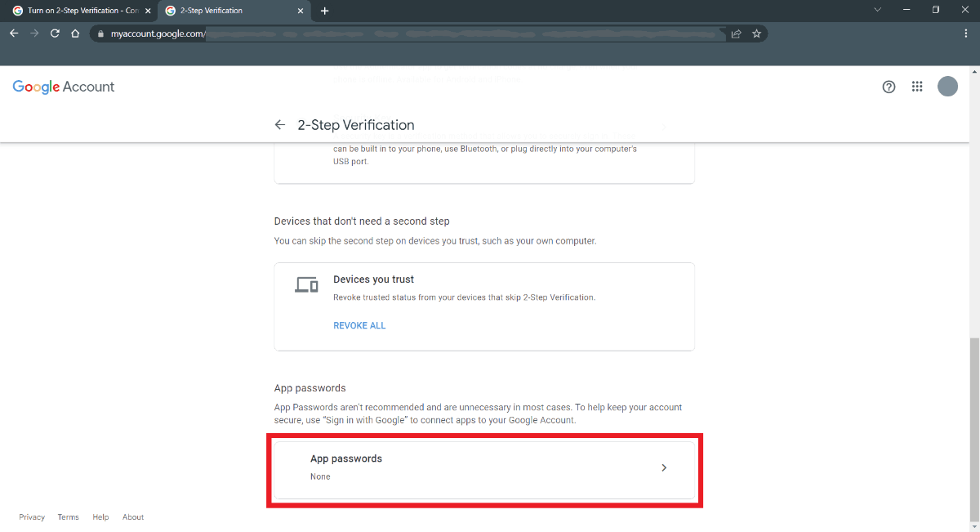Go back using 2-Step Verification arrow
The height and width of the screenshot is (532, 980).
click(x=280, y=125)
